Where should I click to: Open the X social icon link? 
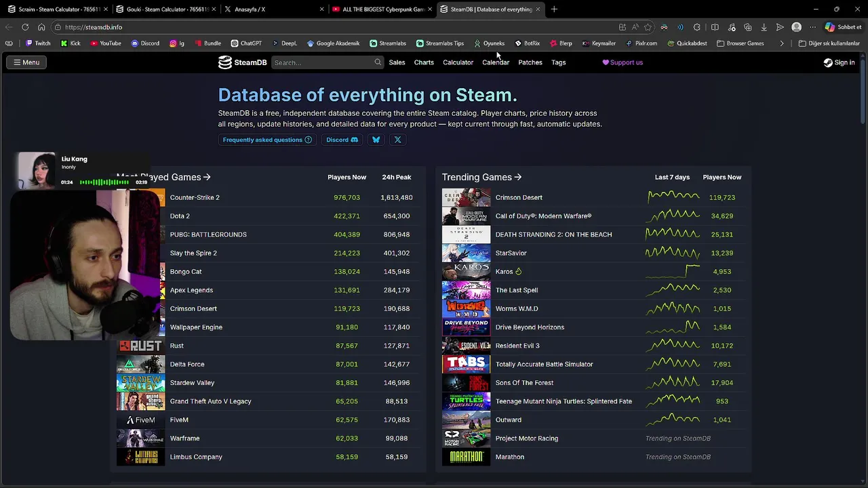397,140
